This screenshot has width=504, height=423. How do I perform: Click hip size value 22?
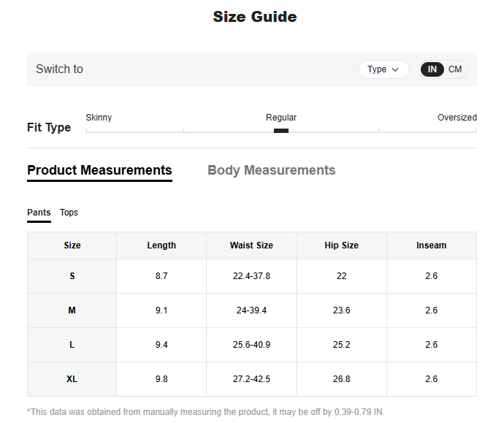[x=341, y=276]
